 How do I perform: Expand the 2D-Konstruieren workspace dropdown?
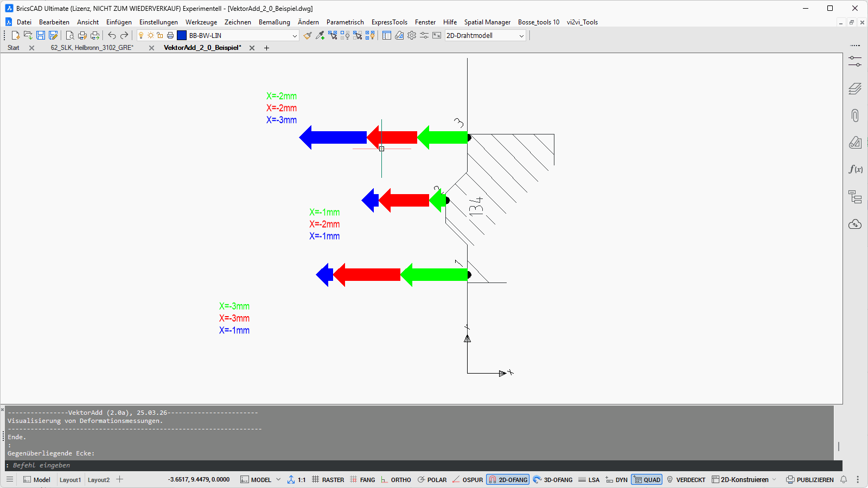pos(774,480)
